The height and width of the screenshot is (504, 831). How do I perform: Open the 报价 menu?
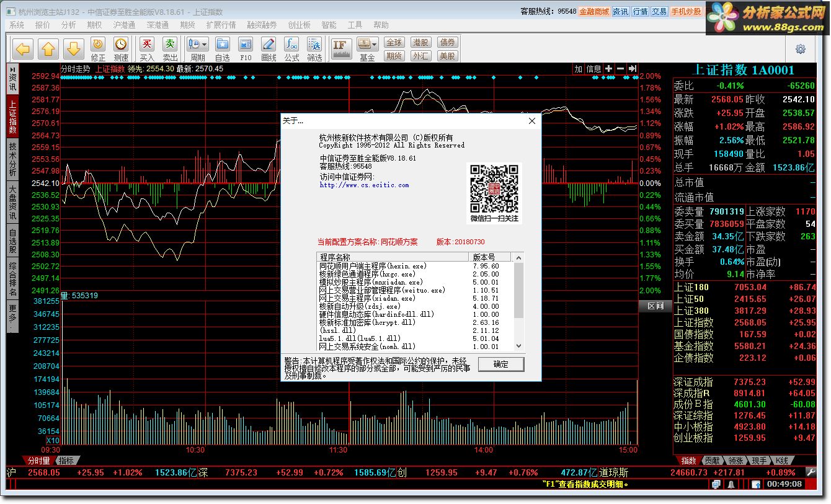coord(43,25)
